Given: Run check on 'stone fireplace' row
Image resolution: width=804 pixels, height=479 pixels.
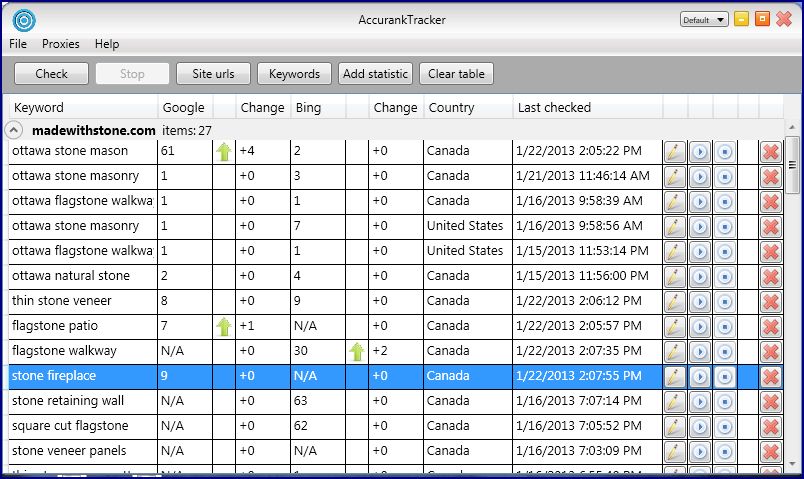Looking at the screenshot, I should pos(699,377).
